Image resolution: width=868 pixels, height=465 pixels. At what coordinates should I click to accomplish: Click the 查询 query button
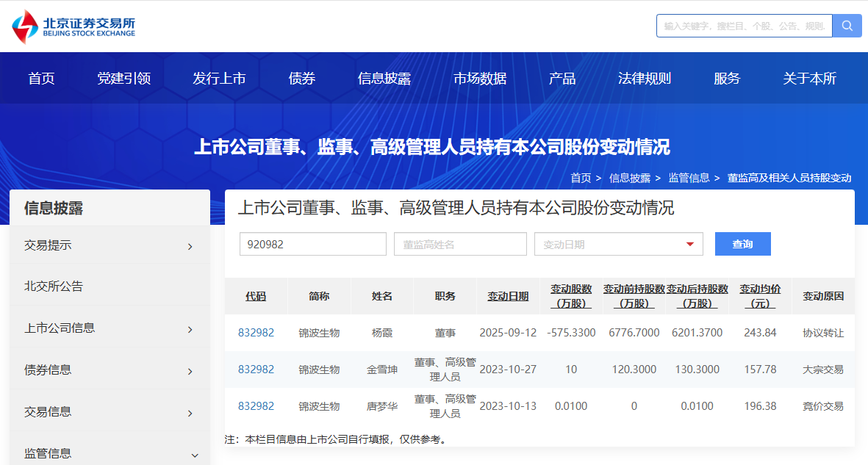(x=742, y=244)
